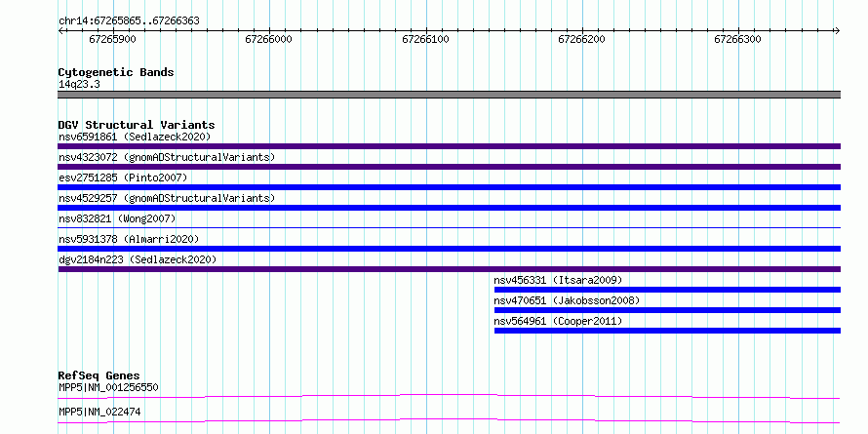Click the blue bar under esv2751285
This screenshot has height=434, width=868.
coord(450,187)
